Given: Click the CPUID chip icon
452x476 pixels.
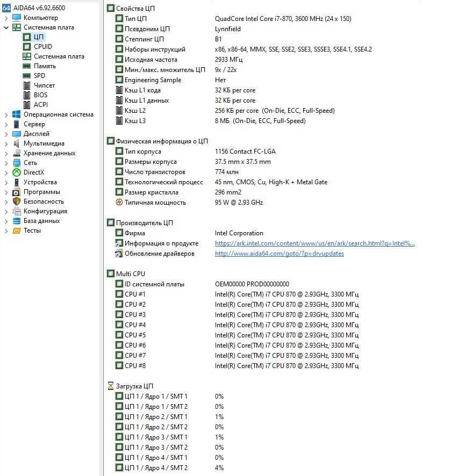Looking at the screenshot, I should 27,47.
